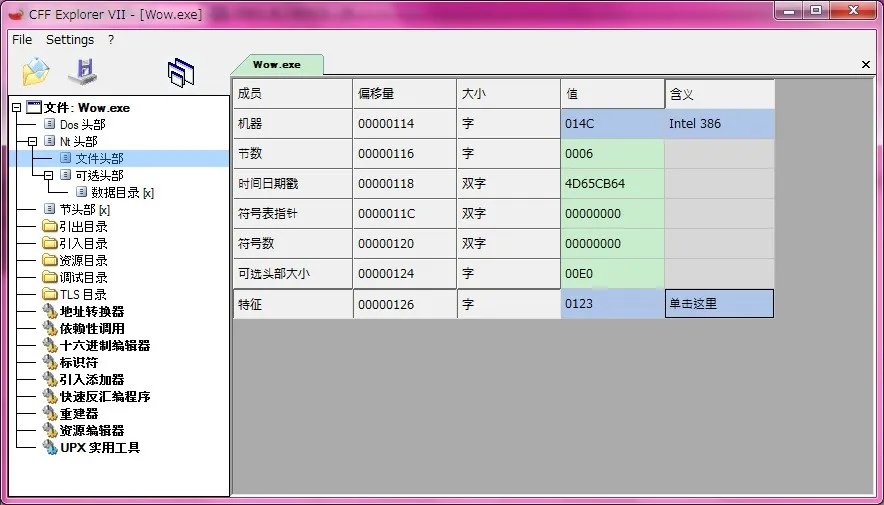Click the 资源目录 folder icon
884x505 pixels.
coord(50,260)
